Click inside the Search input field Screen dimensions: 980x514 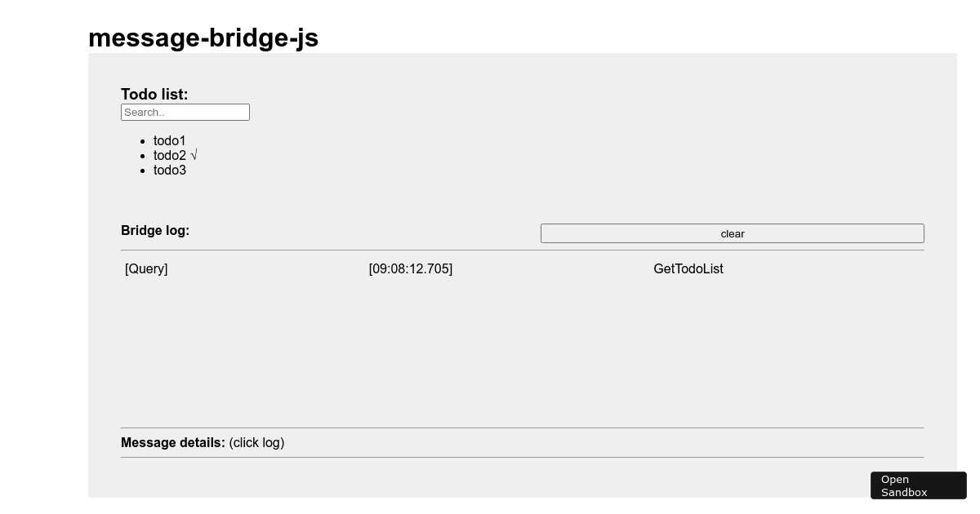coord(185,112)
